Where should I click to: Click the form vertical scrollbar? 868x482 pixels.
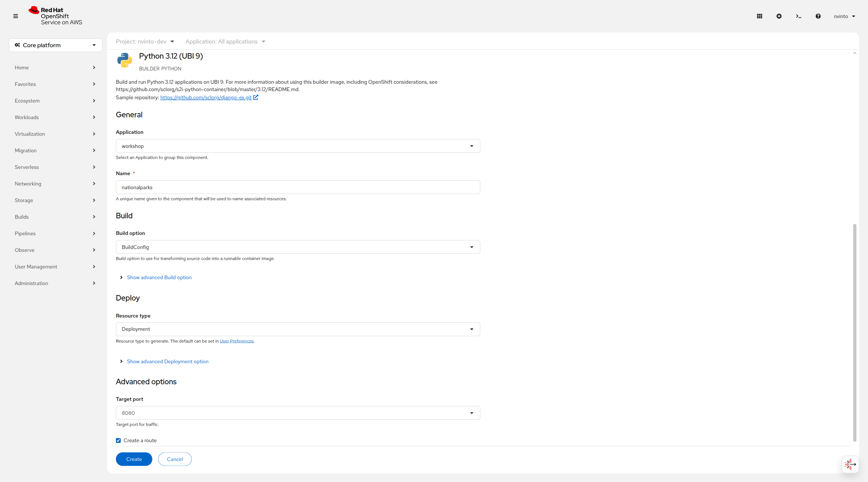855,333
